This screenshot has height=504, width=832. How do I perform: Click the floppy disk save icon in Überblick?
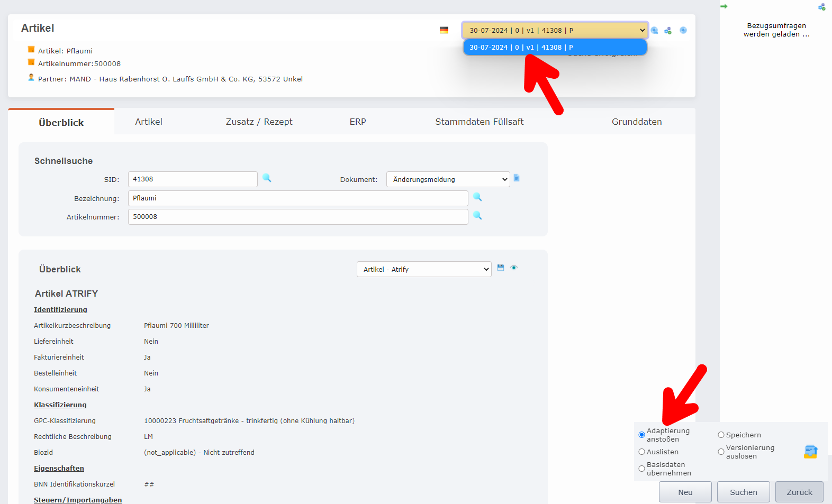coord(501,268)
